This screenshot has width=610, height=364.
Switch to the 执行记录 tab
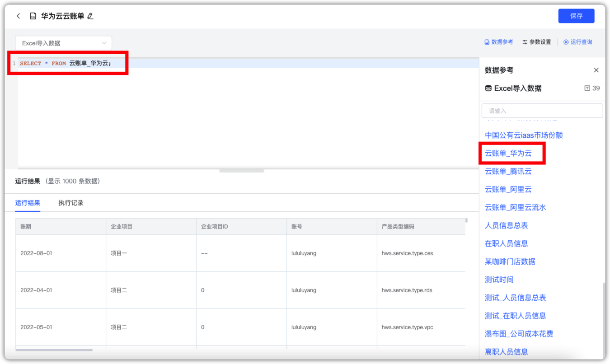pyautogui.click(x=71, y=203)
